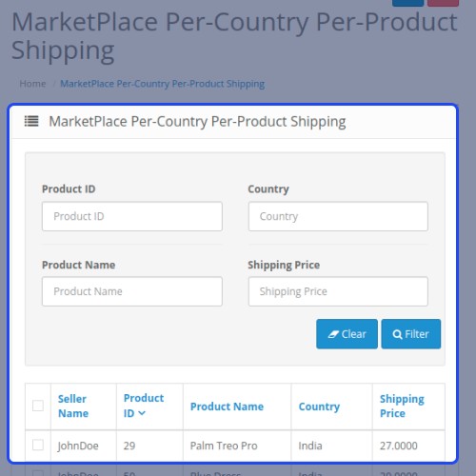
Task: Click the list icon beside panel title
Action: click(x=31, y=121)
